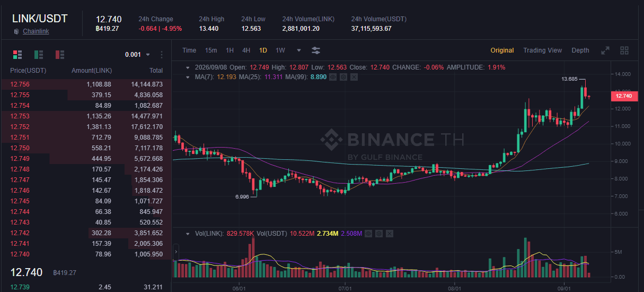This screenshot has width=644, height=292.
Task: Click the sell order at price 12.748
Action: (86, 169)
